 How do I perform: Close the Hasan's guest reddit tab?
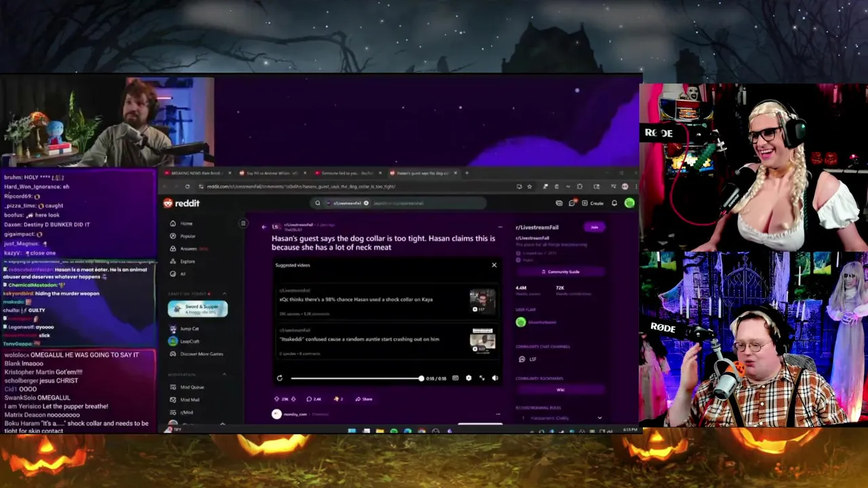tap(456, 173)
